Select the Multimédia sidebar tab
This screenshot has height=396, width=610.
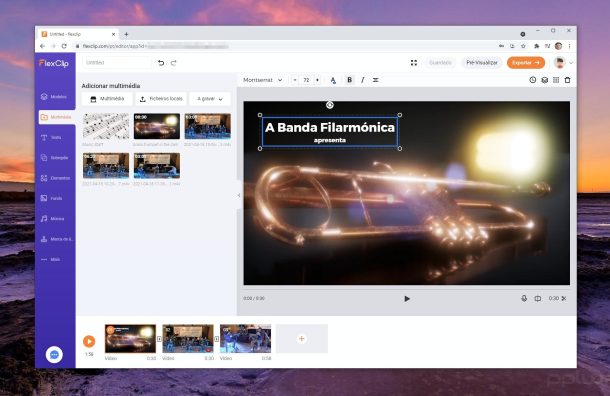(56, 117)
